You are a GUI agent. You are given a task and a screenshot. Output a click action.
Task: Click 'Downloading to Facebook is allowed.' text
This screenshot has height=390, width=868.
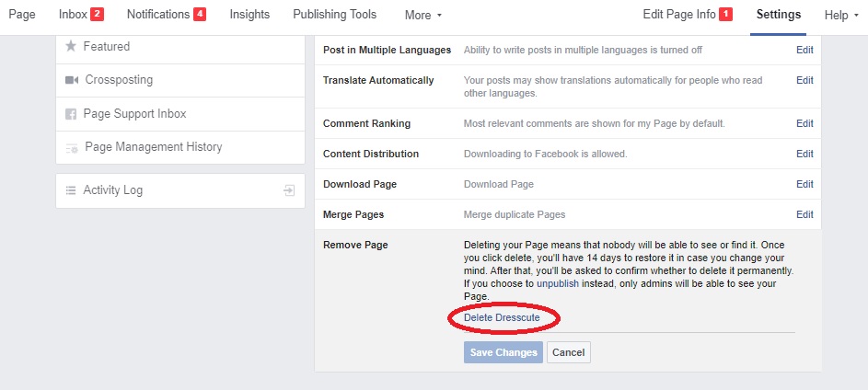click(x=545, y=154)
